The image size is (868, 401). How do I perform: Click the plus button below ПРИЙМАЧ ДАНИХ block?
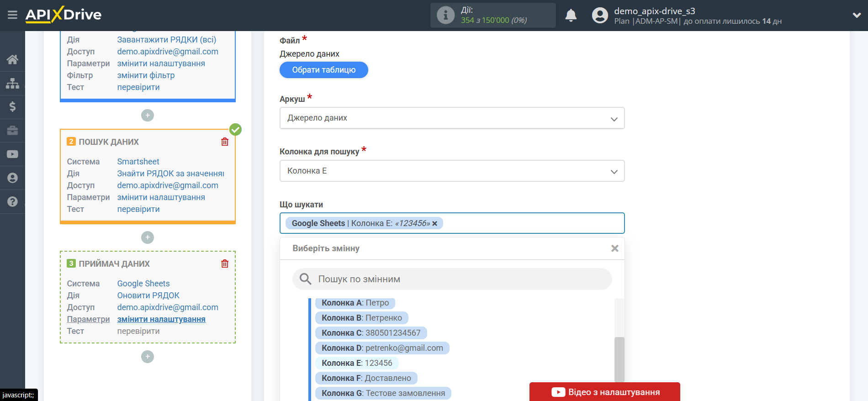point(148,357)
